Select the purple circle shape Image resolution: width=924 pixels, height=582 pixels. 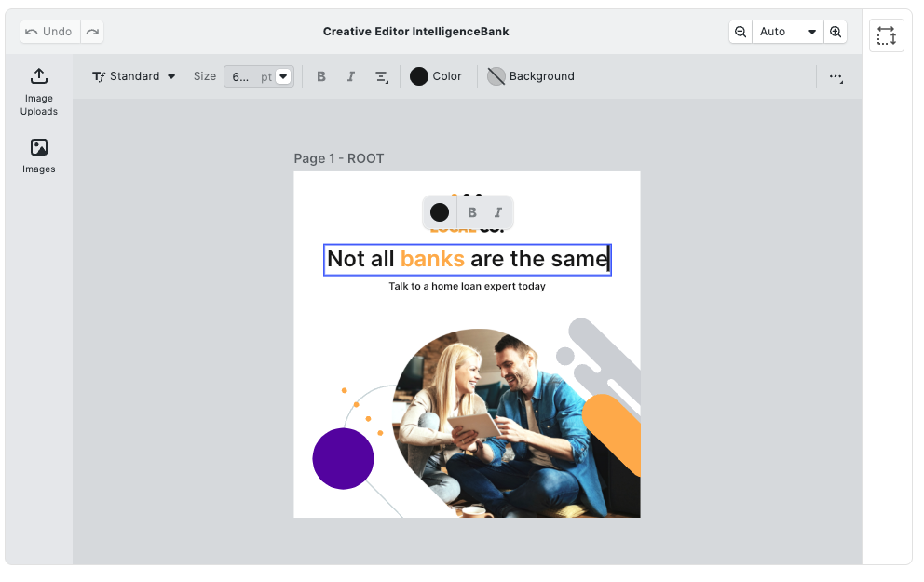(343, 459)
